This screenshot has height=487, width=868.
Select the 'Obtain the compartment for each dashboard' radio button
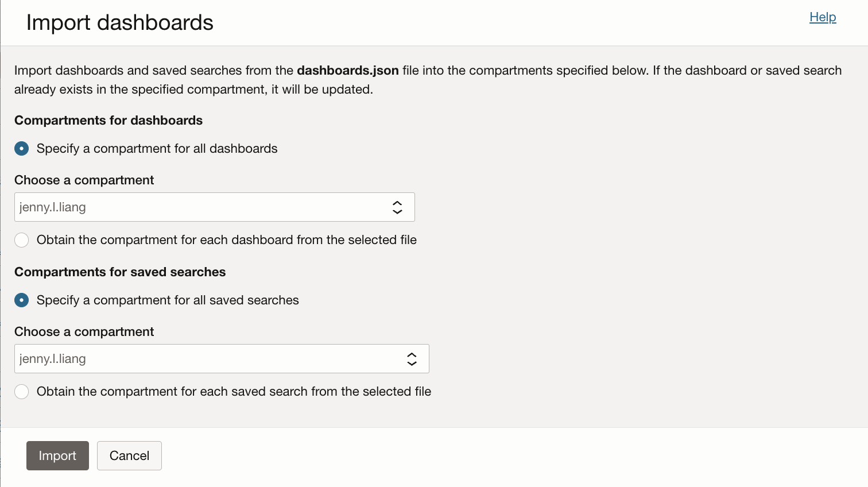pos(22,240)
